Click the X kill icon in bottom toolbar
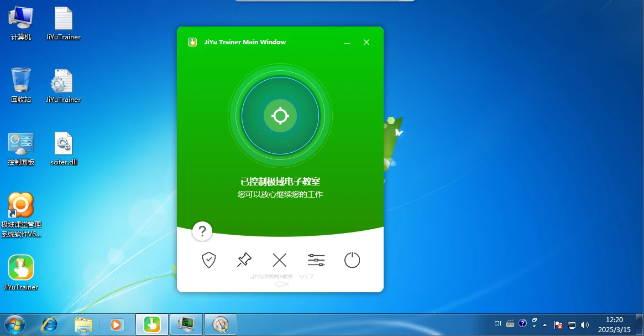644x336 pixels. pos(280,260)
